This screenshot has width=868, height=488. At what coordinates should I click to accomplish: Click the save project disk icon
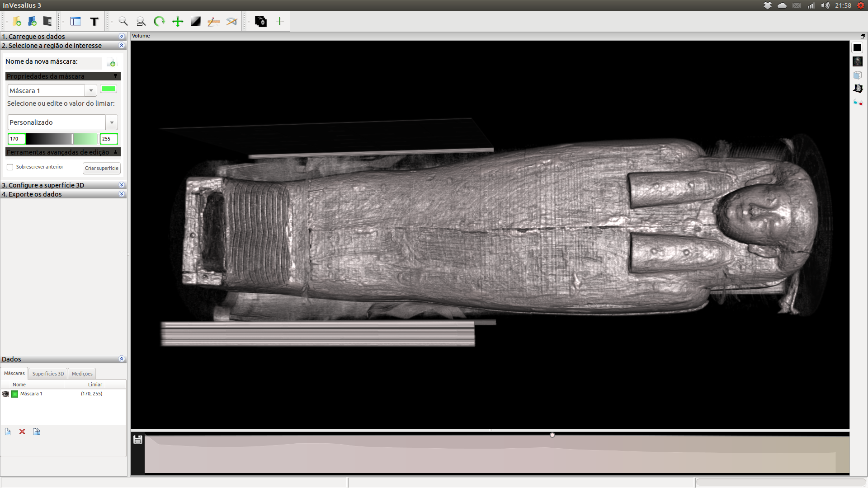[47, 21]
